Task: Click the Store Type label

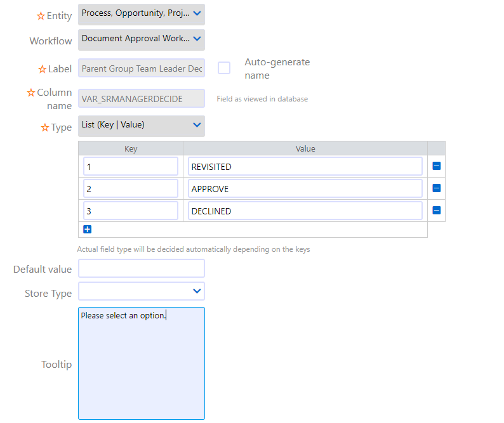Action: click(48, 294)
